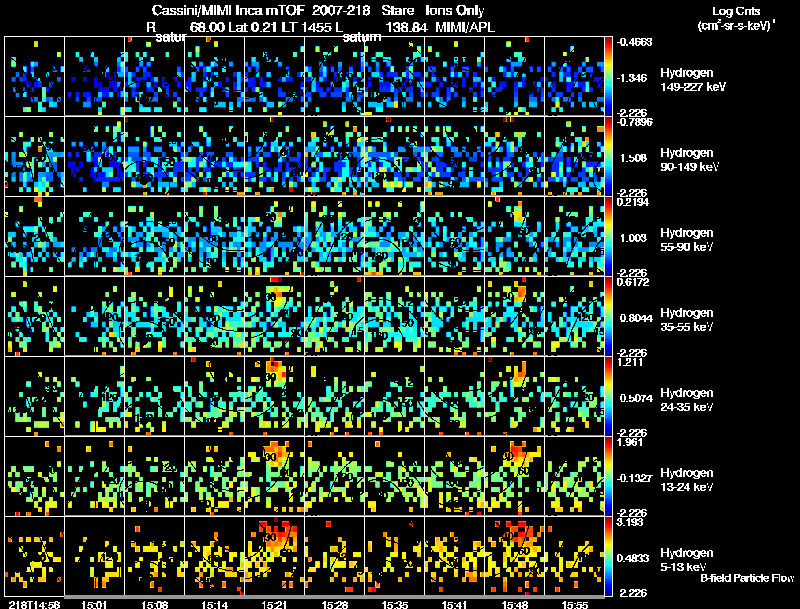Open the 90-149 keV image at 15:08
This screenshot has height=609, width=800.
coord(155,157)
